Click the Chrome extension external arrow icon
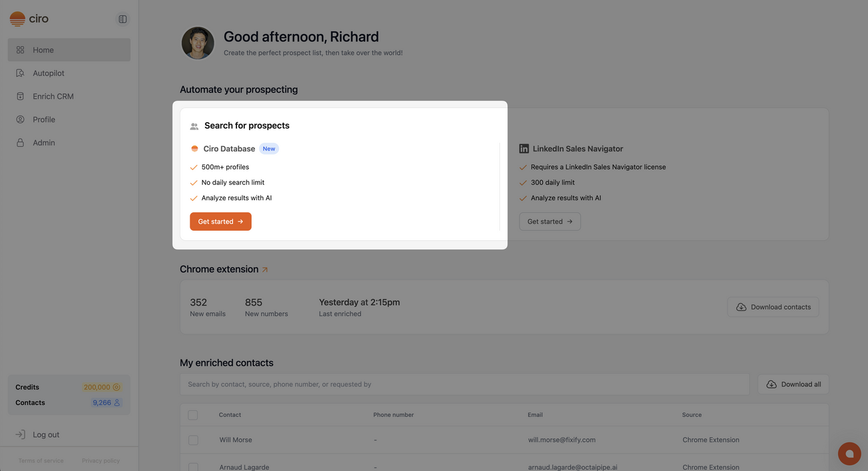Image resolution: width=868 pixels, height=471 pixels. click(x=265, y=270)
